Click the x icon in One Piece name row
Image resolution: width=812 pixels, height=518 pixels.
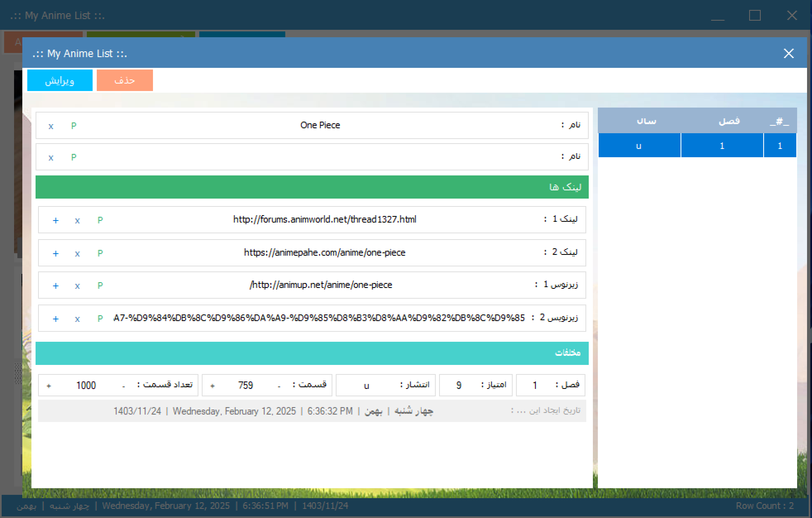51,126
